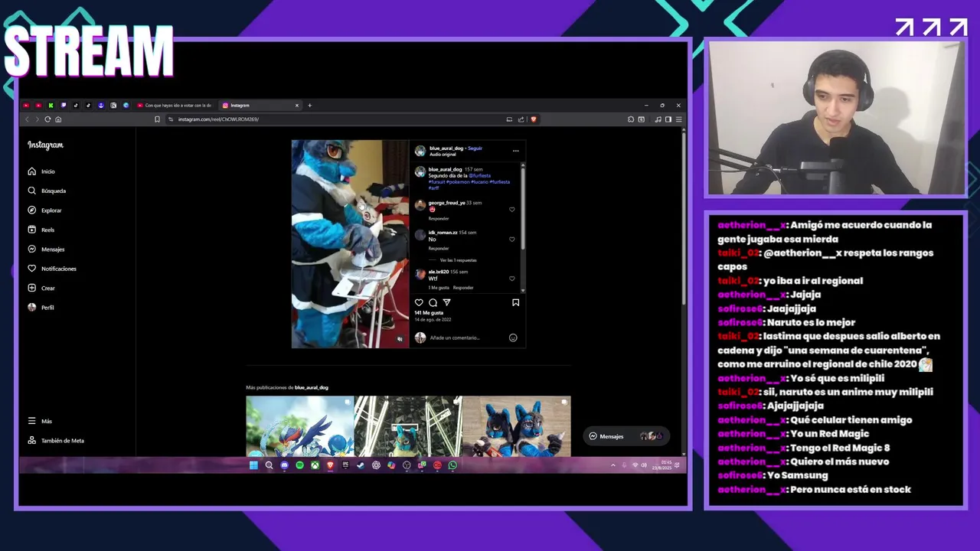Reply to idk_roman.zz's comment
The width and height of the screenshot is (980, 551).
pos(439,248)
